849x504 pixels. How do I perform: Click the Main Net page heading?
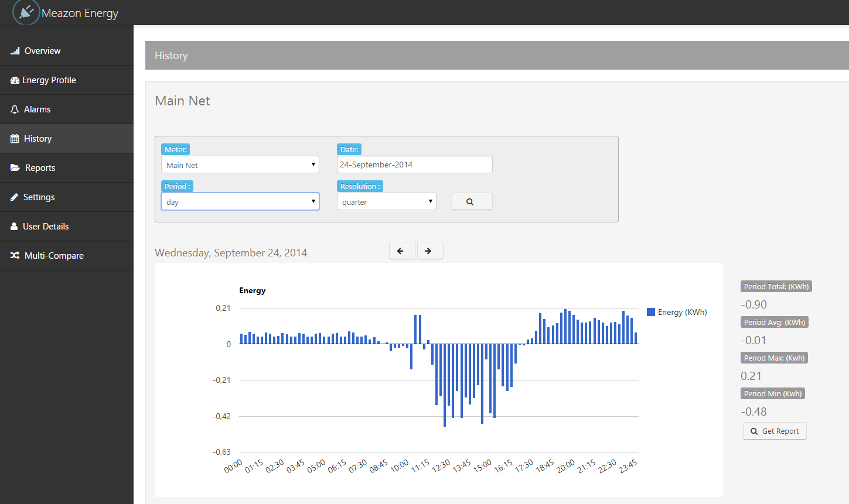(182, 101)
